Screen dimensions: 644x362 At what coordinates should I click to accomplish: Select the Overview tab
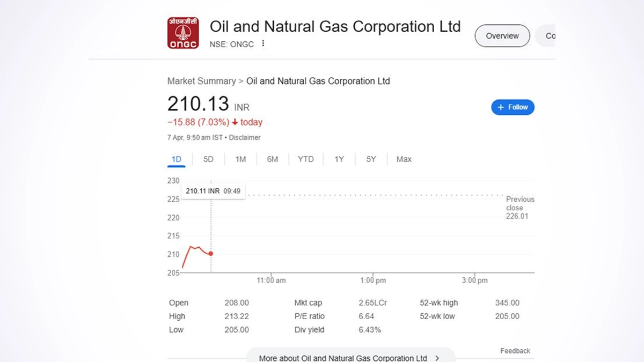pos(502,36)
